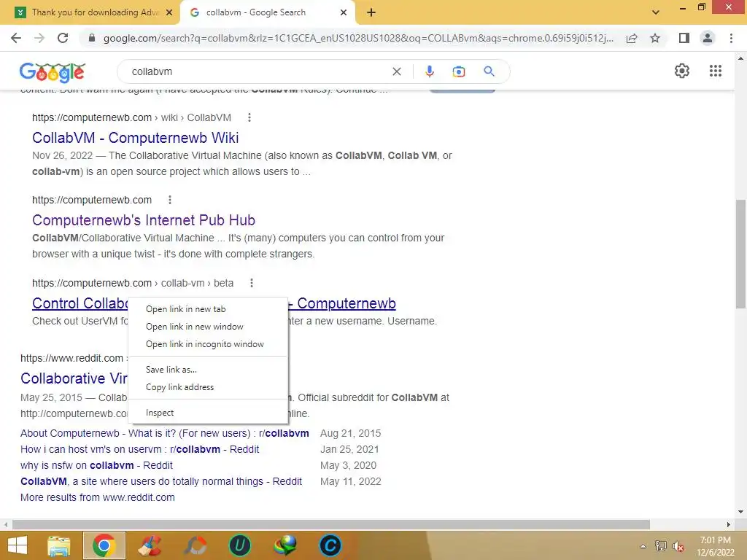The height and width of the screenshot is (560, 747).
Task: Open the Google apps grid
Action: tap(716, 71)
